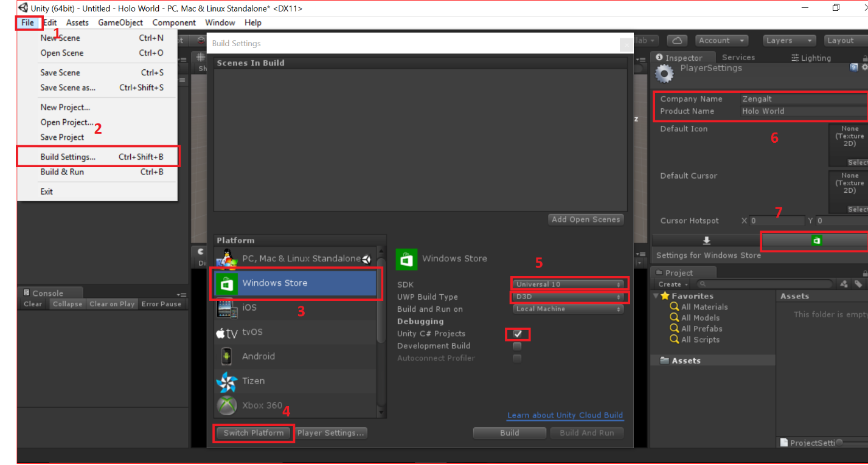Viewport: 868px width, 465px height.
Task: Select the tvOS platform icon
Action: click(227, 332)
